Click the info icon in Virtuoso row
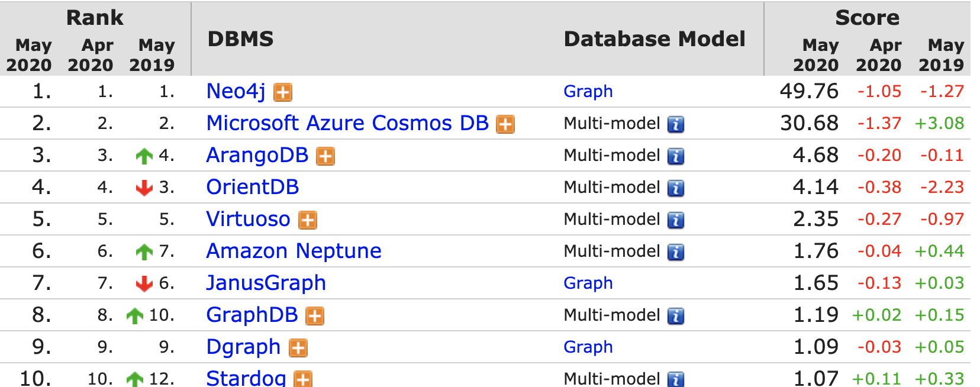The width and height of the screenshot is (980, 387). pos(676,220)
